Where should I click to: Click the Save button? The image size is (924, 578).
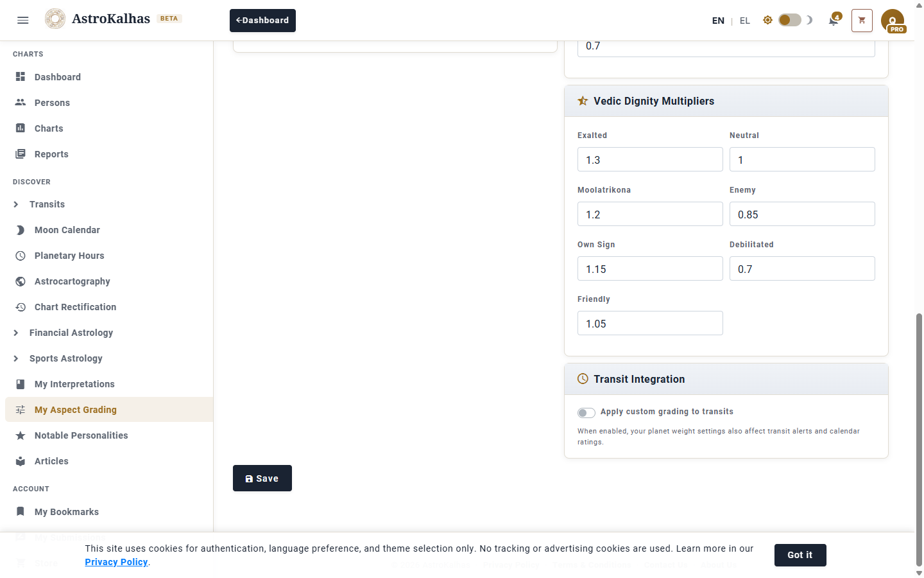coord(262,478)
